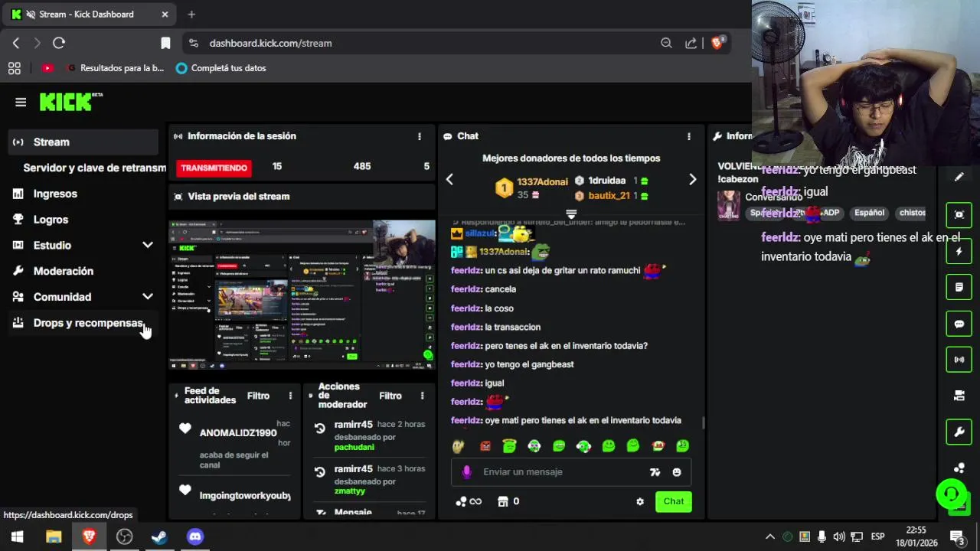The width and height of the screenshot is (980, 551).
Task: Toggle the broadcast signal panel icon
Action: click(959, 360)
